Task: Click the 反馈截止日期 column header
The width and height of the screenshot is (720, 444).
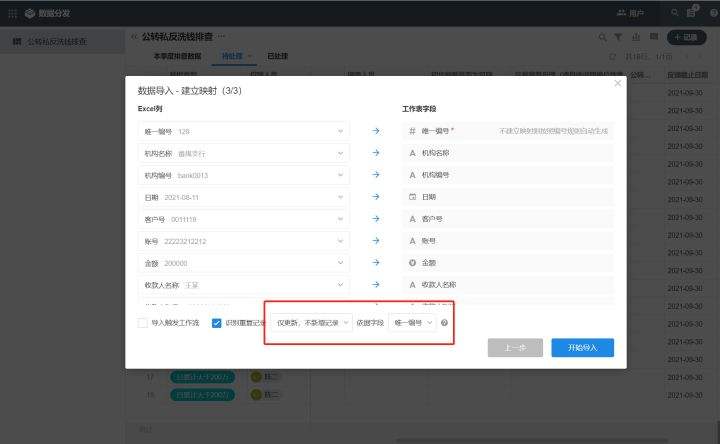Action: (x=687, y=75)
